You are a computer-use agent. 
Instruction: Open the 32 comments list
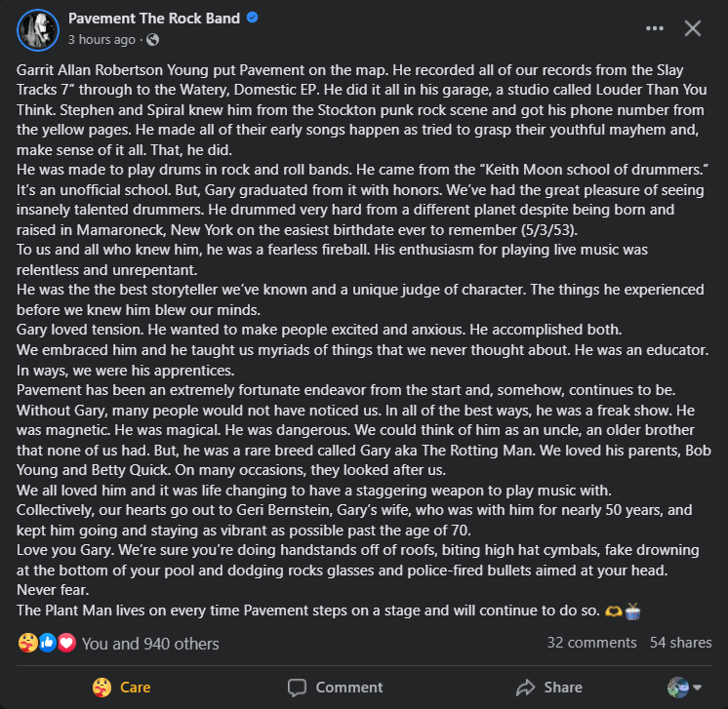pos(591,643)
